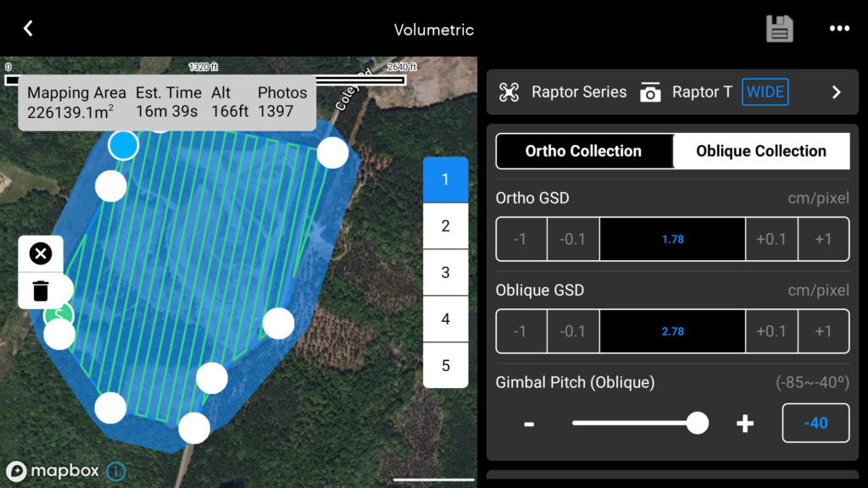Tap the minus icon to decrease gimbal pitch
Screen dimensions: 868x488
(x=529, y=423)
